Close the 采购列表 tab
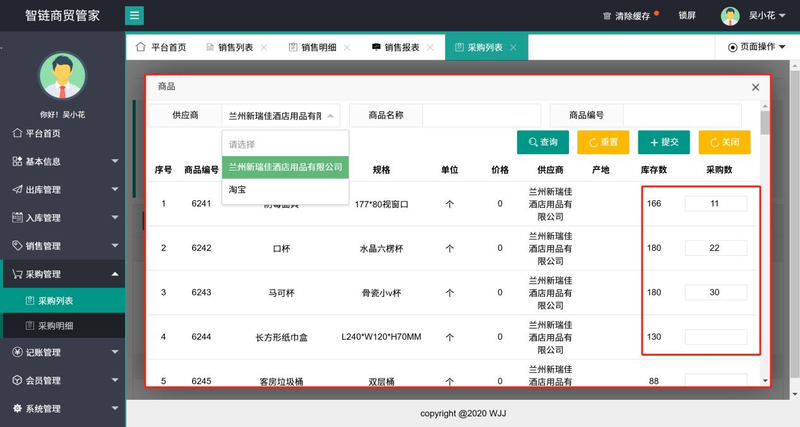Viewport: 800px width, 427px height. pyautogui.click(x=513, y=47)
